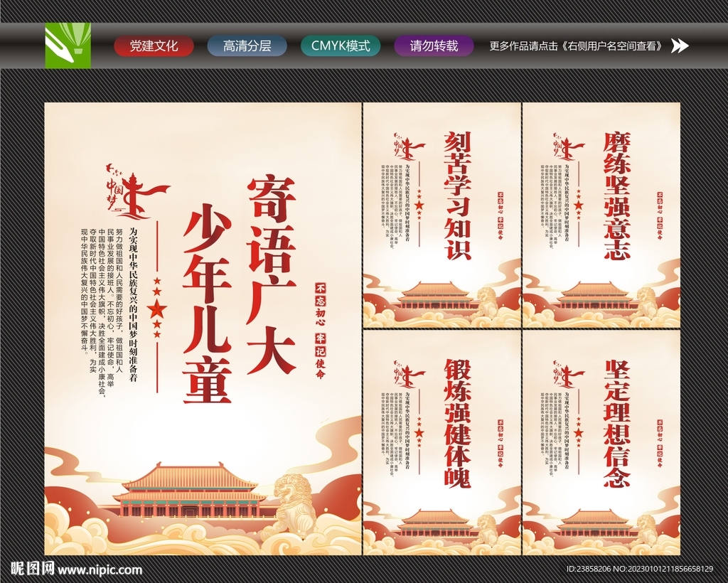
Task: Click the palace on 锻炼强健体魄 poster
Action: (436, 522)
